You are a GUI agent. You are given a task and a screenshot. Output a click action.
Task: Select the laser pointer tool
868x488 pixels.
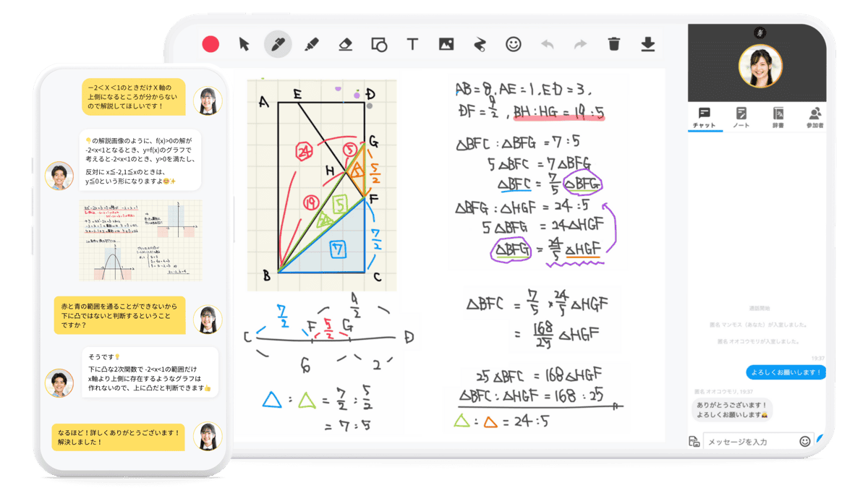pos(479,44)
